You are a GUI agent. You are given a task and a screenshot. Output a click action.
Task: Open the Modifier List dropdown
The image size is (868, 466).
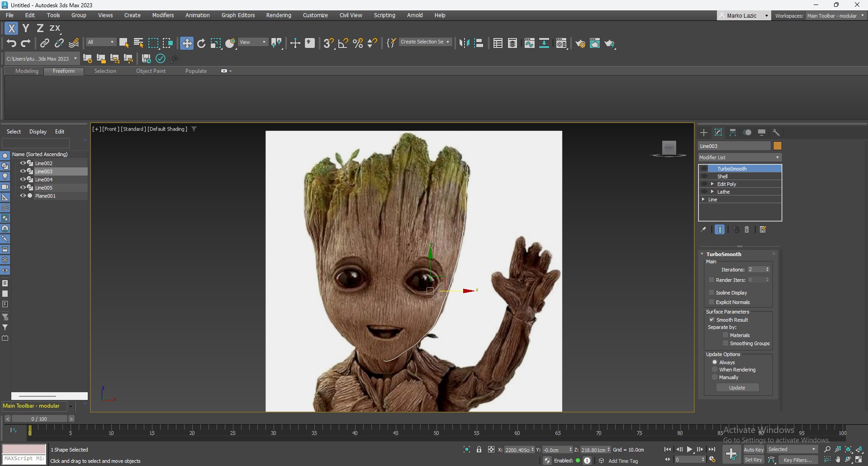[740, 157]
